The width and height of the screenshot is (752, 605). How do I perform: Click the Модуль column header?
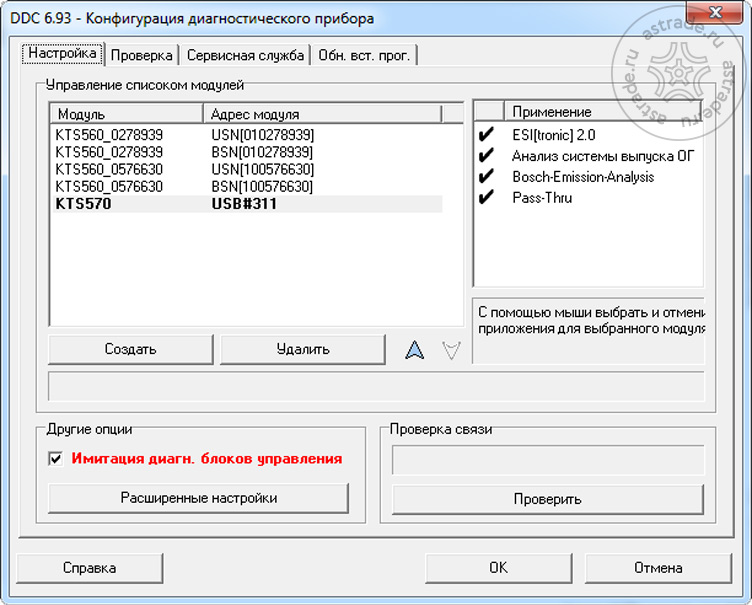pos(127,114)
